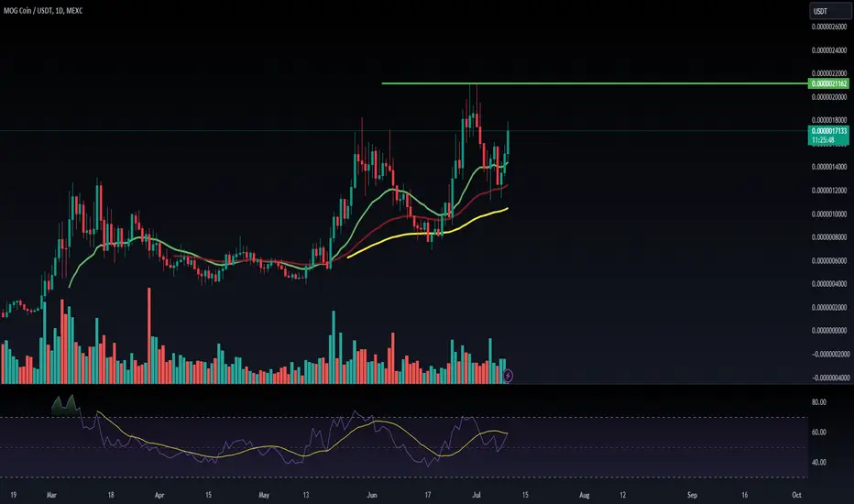This screenshot has width=854, height=504.
Task: Open the USDT currency selector
Action: point(830,11)
